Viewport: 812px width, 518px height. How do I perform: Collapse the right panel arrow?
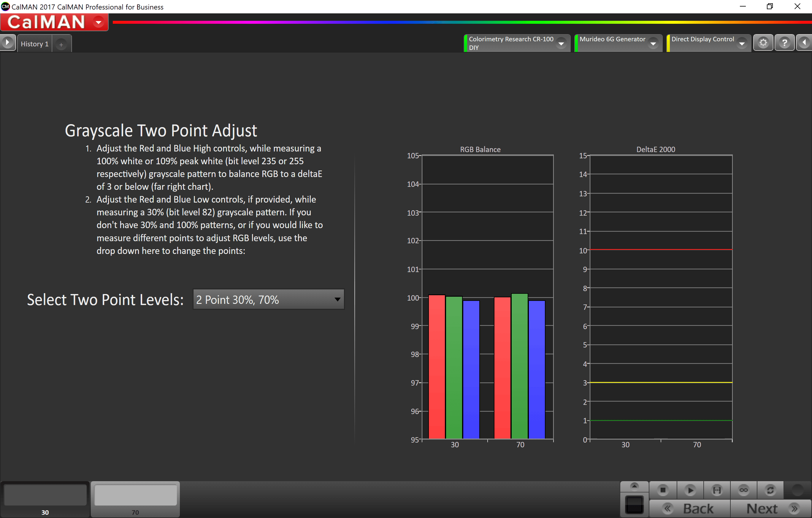804,43
